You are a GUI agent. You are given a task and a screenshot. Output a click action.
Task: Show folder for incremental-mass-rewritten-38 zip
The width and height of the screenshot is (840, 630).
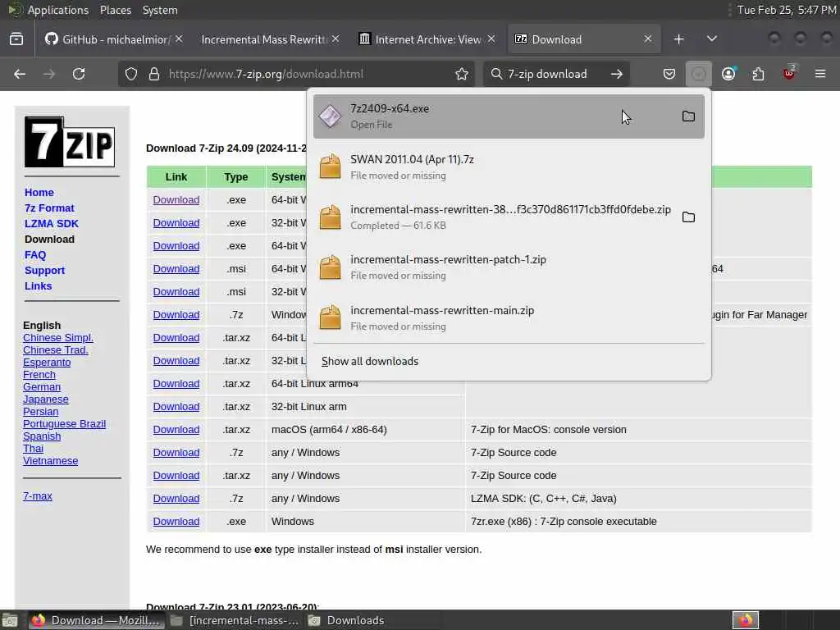(x=688, y=217)
